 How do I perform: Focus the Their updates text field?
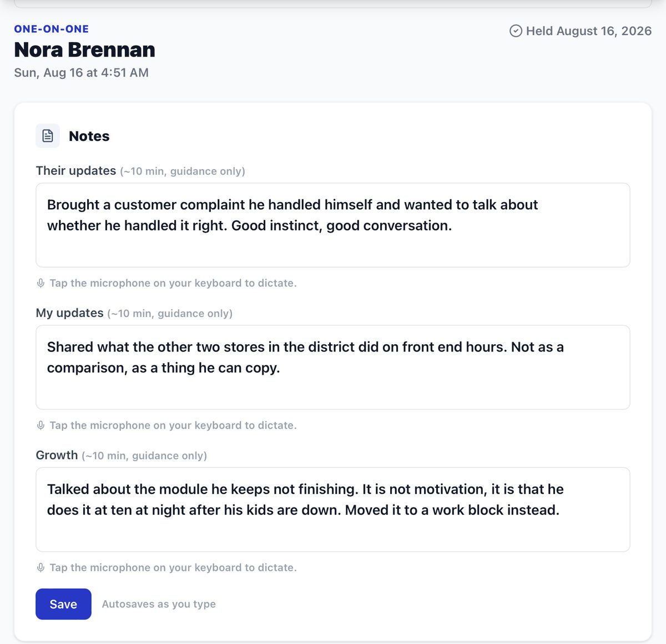(333, 225)
